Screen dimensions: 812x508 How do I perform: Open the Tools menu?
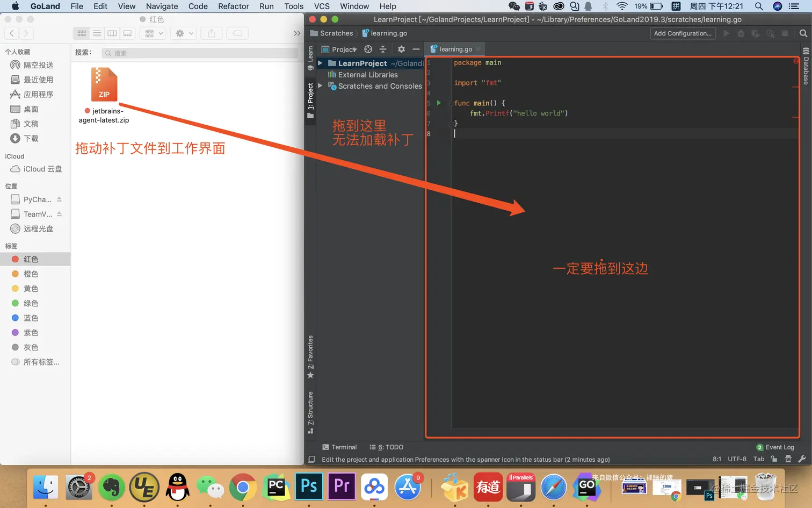coord(294,6)
